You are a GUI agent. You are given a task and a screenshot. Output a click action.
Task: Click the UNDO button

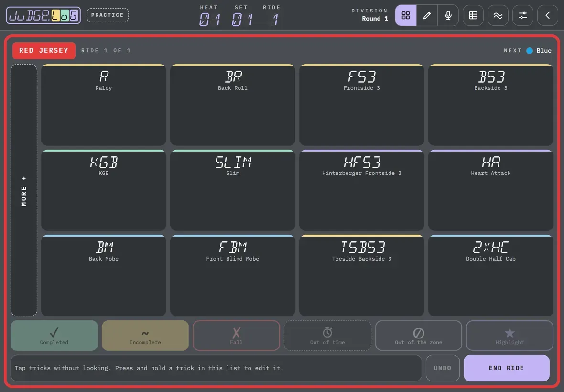(443, 368)
